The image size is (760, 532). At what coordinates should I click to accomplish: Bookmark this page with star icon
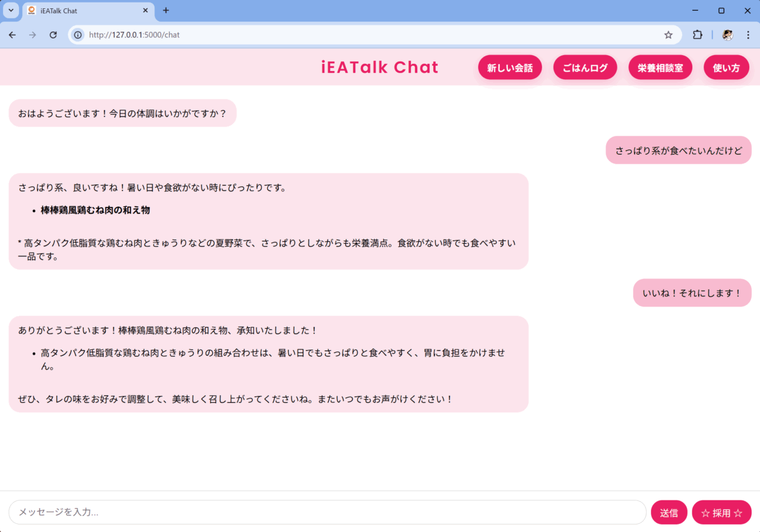[x=668, y=35]
